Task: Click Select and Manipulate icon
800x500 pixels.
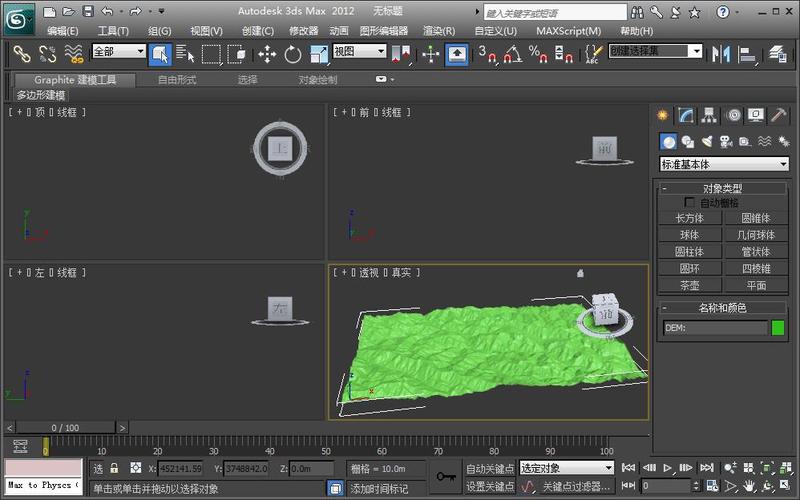Action: tap(431, 54)
